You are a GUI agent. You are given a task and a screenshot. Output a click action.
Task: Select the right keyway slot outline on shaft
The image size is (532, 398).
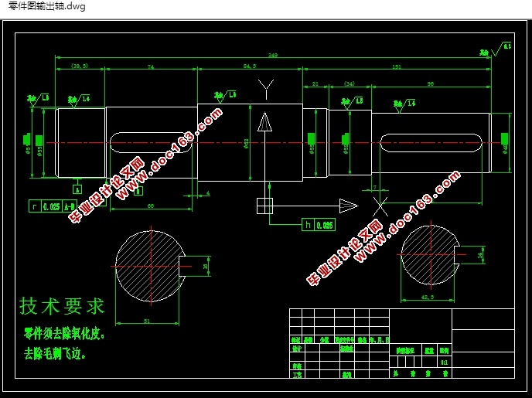430,143
